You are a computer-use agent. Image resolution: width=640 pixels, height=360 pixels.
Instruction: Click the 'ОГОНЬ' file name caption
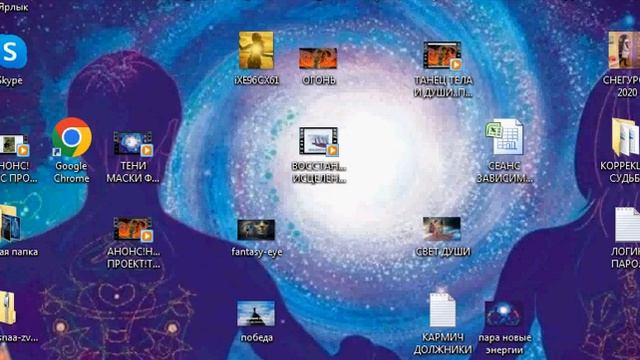coord(319,80)
